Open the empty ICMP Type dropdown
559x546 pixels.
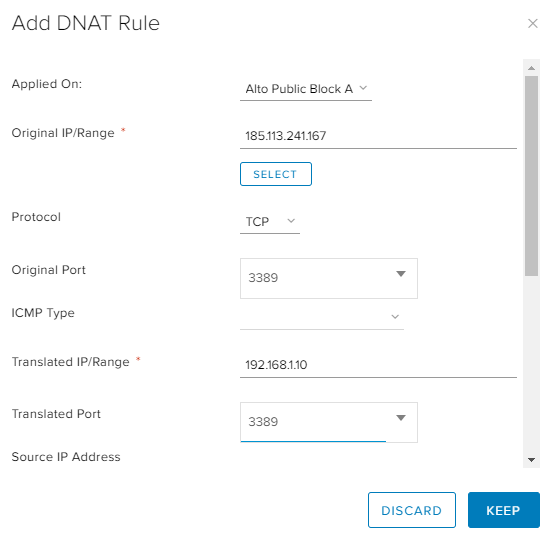tap(322, 316)
